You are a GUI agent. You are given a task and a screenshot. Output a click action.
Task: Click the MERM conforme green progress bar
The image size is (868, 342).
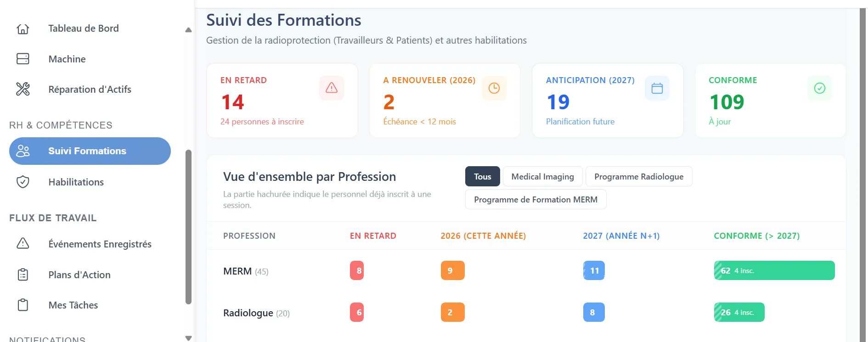tap(774, 270)
